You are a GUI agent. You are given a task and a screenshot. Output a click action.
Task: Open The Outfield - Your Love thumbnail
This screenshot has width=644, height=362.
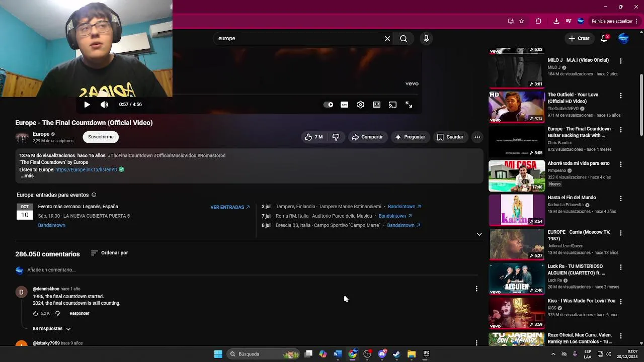517,107
